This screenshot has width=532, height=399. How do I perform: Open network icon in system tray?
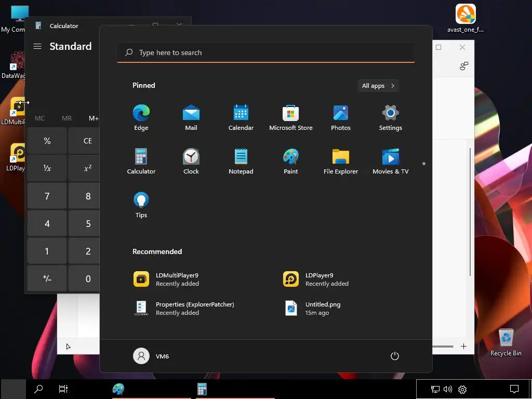pyautogui.click(x=435, y=389)
